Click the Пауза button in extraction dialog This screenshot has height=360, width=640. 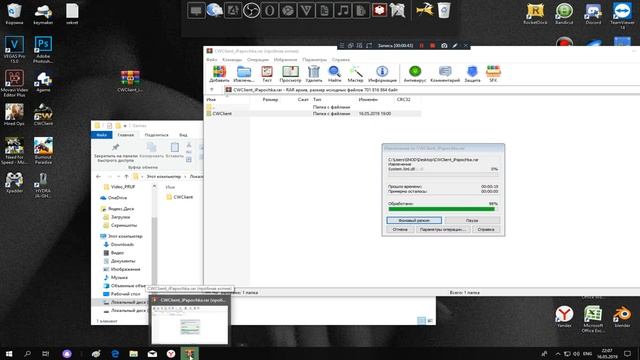coord(472,220)
